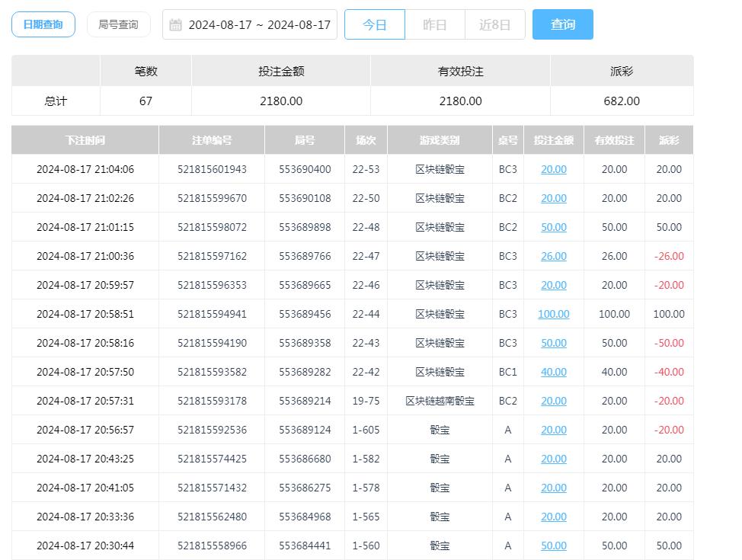This screenshot has width=742, height=560.
Task: Select the 近8日 date filter
Action: pos(494,24)
